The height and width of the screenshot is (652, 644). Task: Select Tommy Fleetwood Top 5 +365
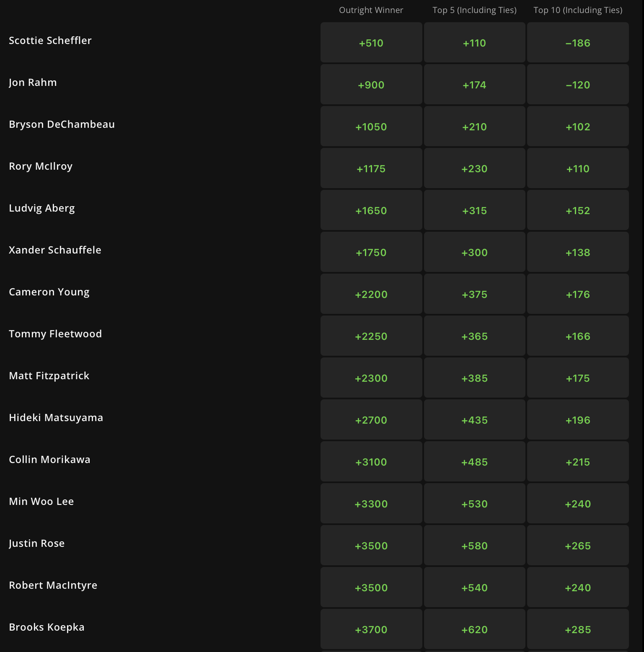(474, 336)
